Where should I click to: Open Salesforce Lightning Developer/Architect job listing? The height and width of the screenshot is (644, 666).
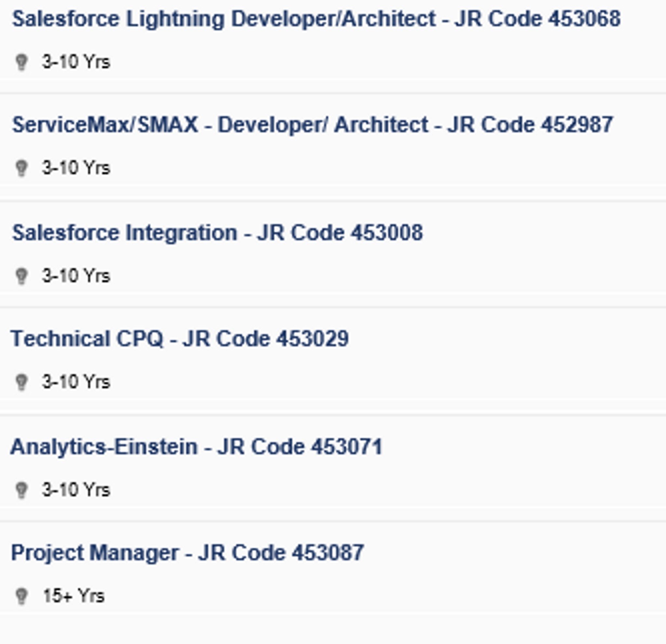point(316,19)
